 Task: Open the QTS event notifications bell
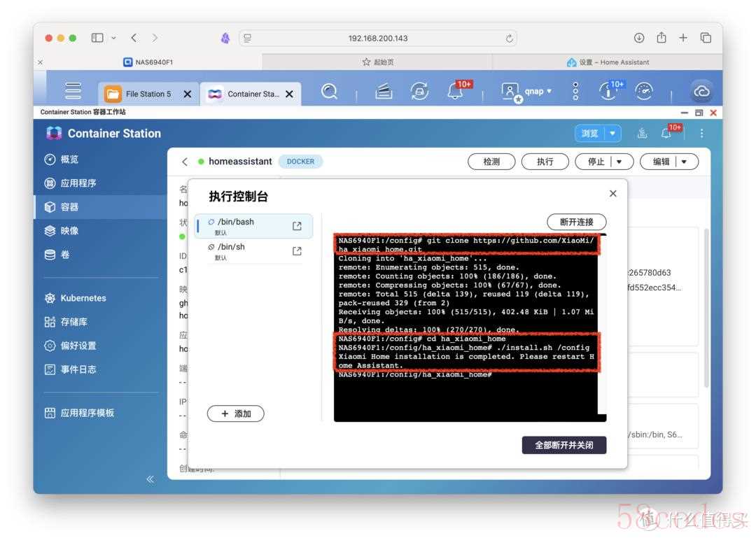(456, 90)
